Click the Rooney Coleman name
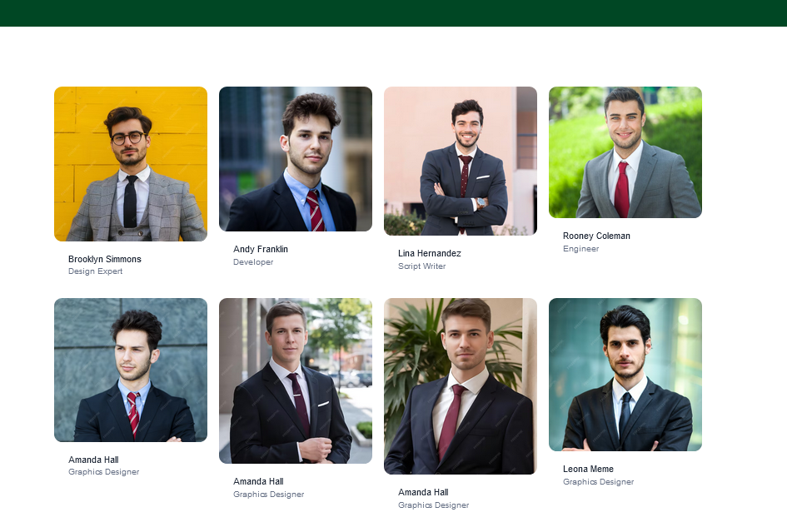The width and height of the screenshot is (787, 532). [596, 236]
